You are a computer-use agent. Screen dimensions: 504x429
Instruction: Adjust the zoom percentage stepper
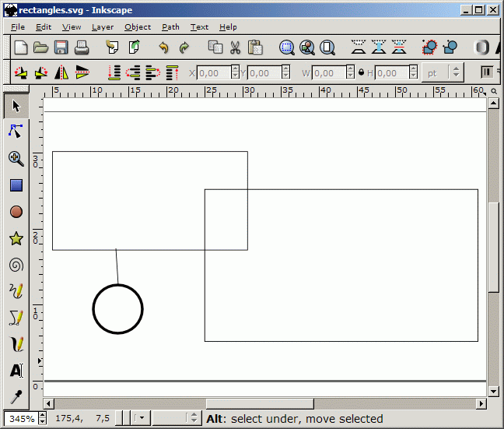pyautogui.click(x=42, y=419)
